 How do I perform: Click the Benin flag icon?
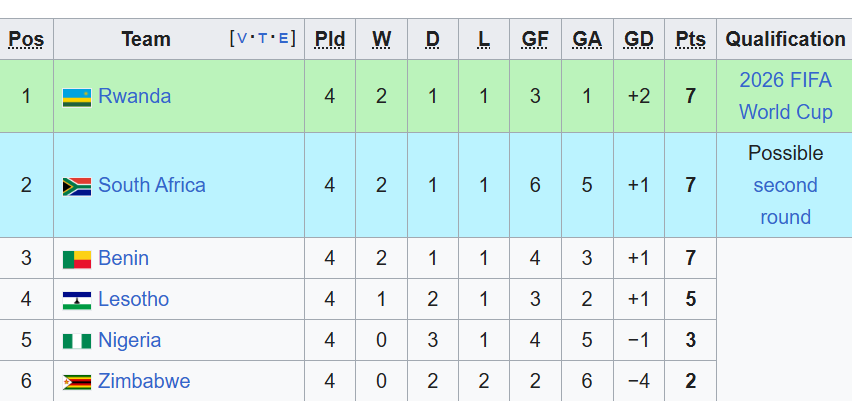pos(77,259)
